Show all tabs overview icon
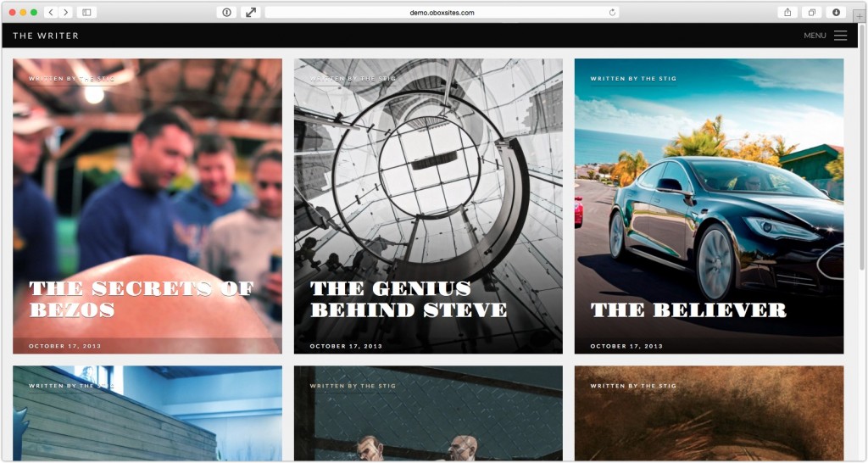Viewport: 868px width, 463px height. coord(811,12)
